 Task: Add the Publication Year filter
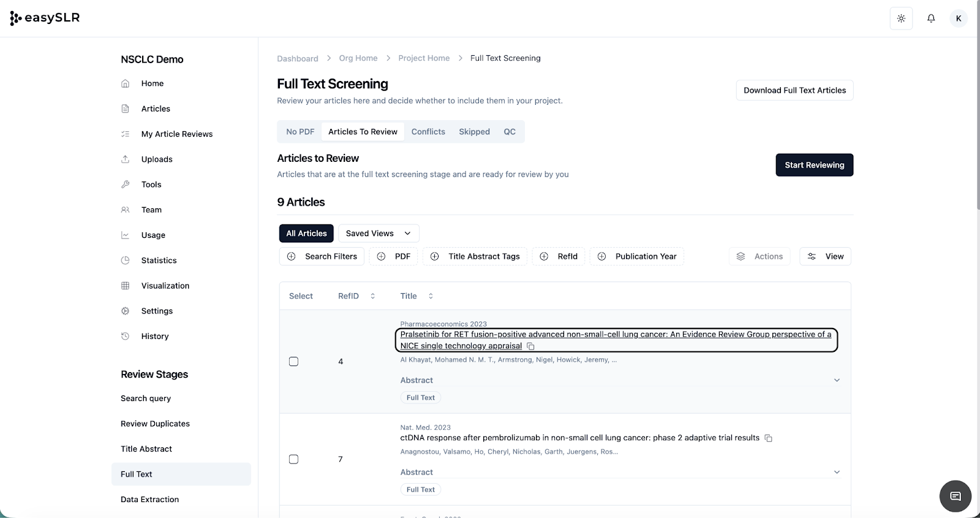(637, 256)
